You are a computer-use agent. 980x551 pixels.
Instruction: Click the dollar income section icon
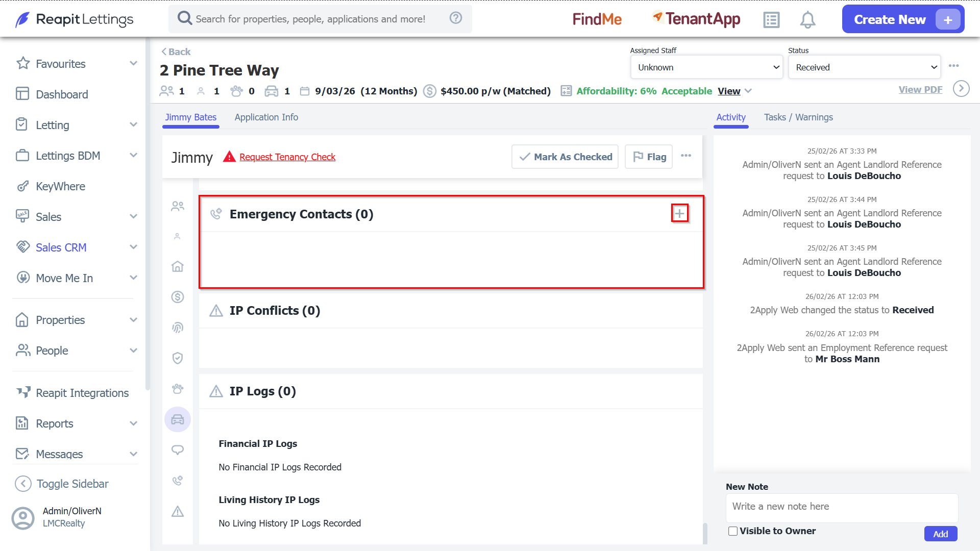coord(178,297)
